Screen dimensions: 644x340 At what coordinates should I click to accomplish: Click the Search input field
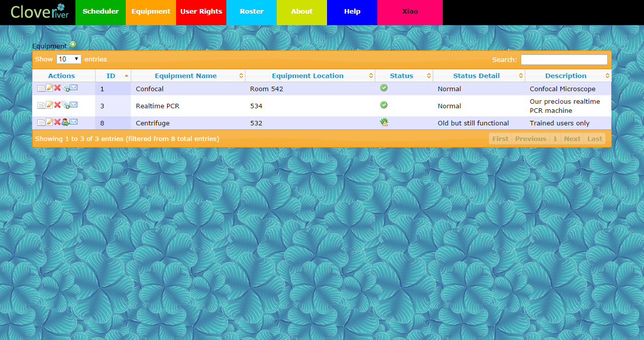(x=564, y=59)
